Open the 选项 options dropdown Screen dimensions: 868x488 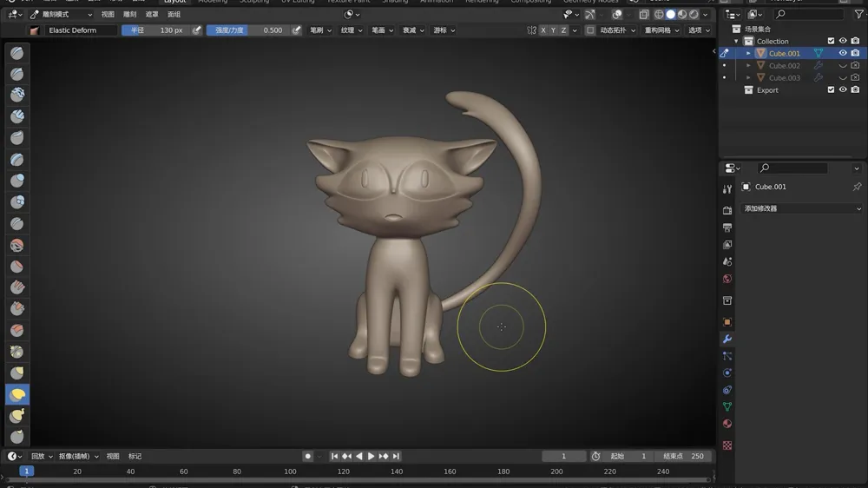pos(699,30)
